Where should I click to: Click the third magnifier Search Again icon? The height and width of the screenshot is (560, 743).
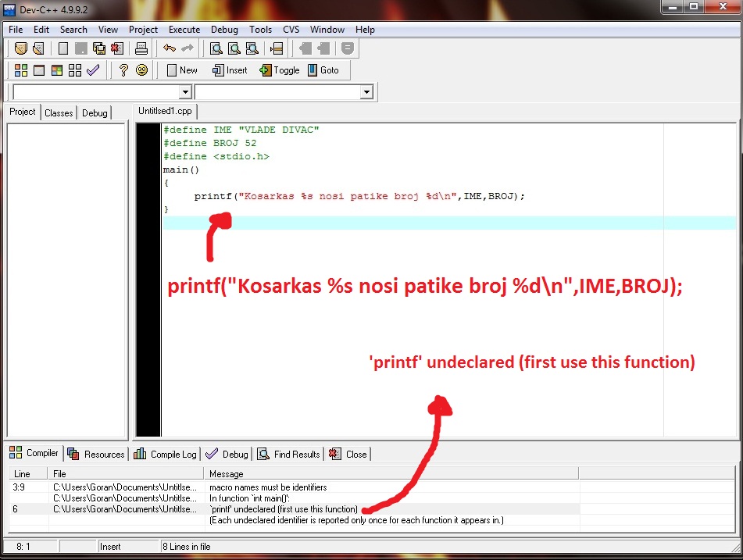click(x=252, y=48)
